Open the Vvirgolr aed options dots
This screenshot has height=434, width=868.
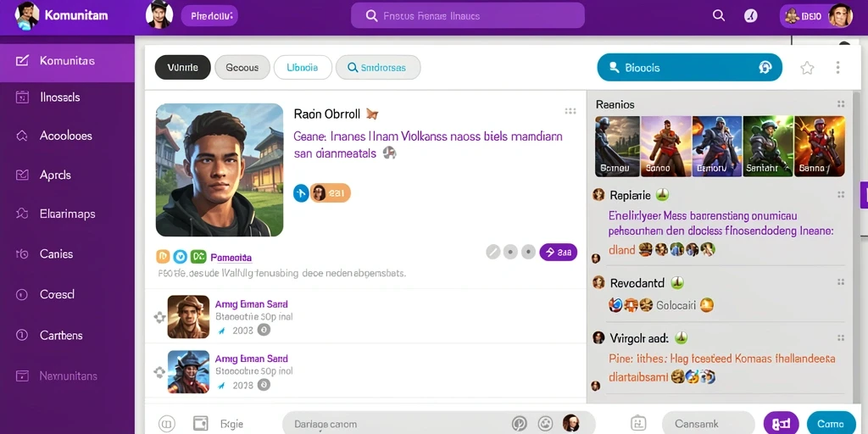(x=841, y=337)
